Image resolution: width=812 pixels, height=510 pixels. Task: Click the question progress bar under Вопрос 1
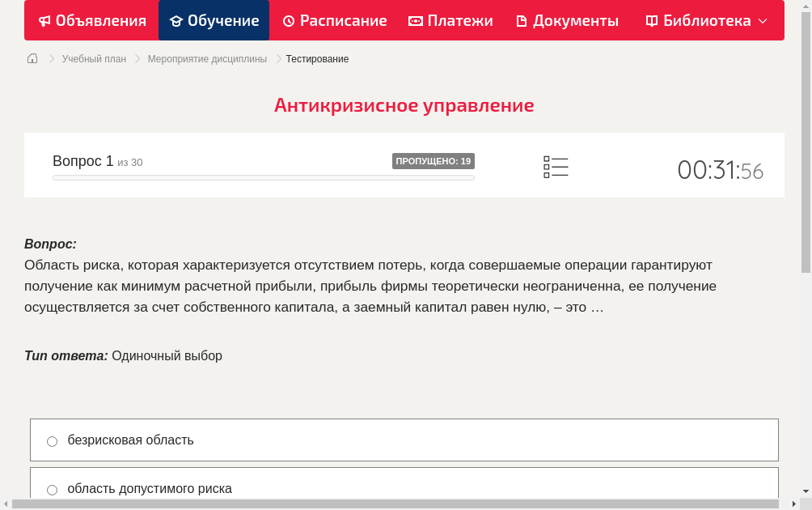(263, 177)
